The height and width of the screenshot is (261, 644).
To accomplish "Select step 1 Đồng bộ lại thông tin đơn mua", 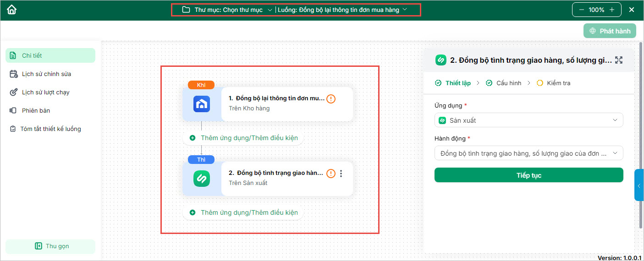I will pos(268,104).
